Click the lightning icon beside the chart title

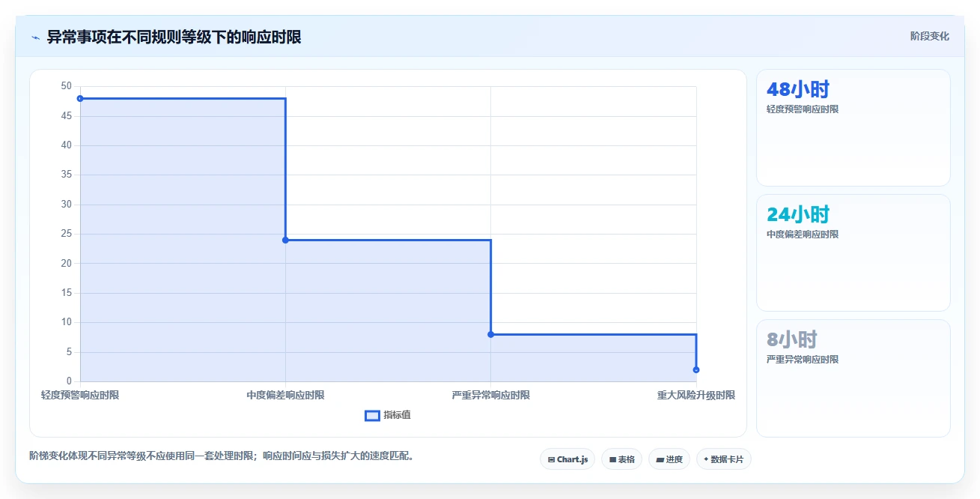35,37
